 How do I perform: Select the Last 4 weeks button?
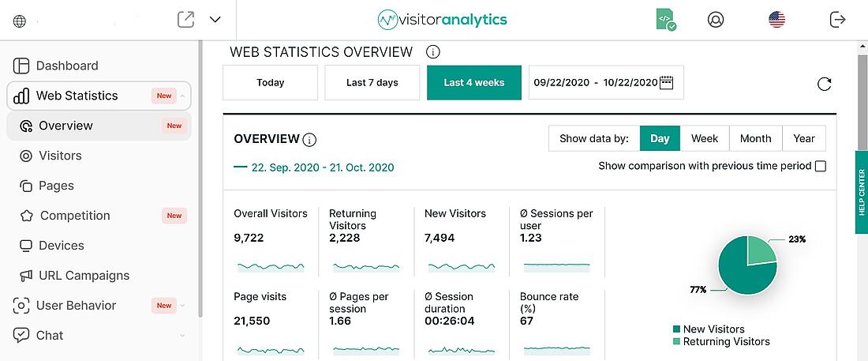pos(474,83)
